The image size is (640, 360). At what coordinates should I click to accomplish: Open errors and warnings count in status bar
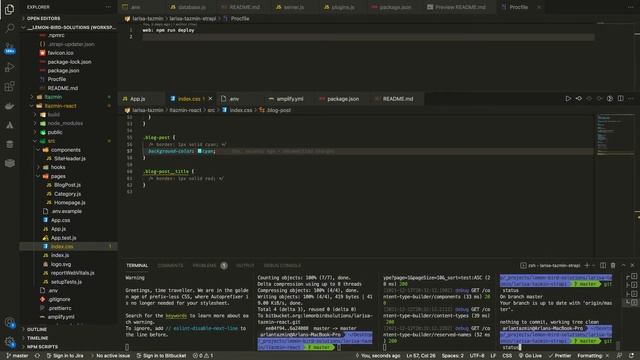pyautogui.click(x=203, y=356)
